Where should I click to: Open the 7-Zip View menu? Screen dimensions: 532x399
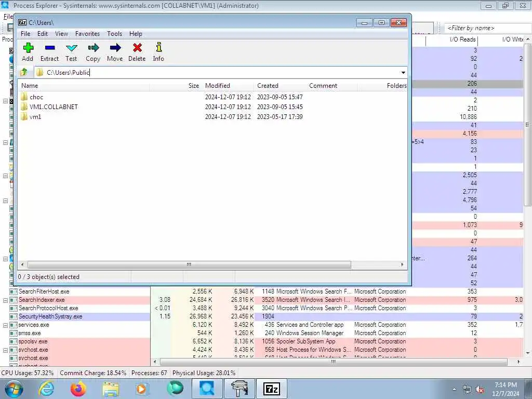click(x=61, y=34)
